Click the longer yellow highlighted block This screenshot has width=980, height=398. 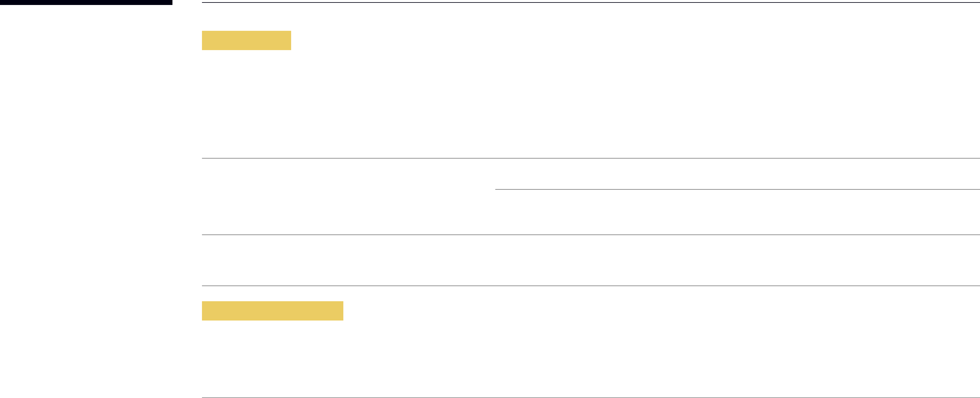(272, 311)
